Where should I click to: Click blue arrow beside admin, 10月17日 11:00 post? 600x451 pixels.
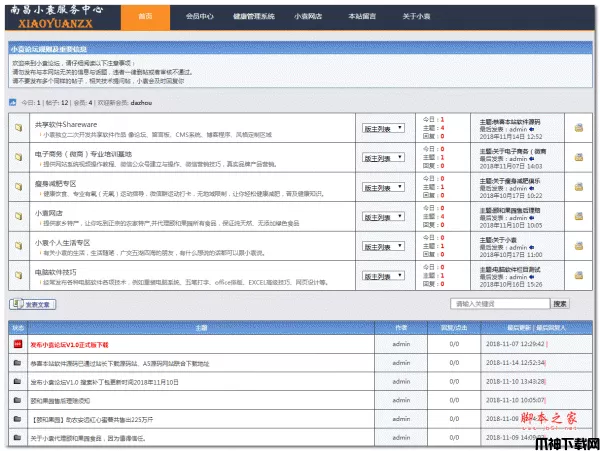point(532,247)
